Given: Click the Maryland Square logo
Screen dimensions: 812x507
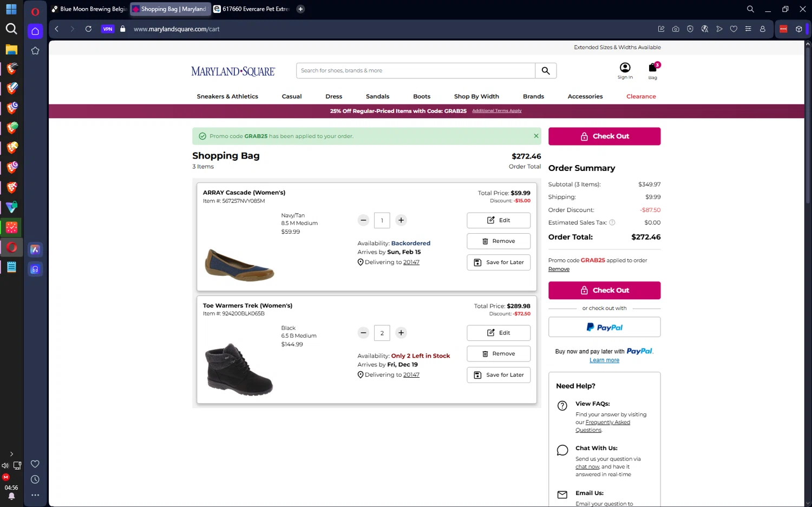Looking at the screenshot, I should coord(233,71).
